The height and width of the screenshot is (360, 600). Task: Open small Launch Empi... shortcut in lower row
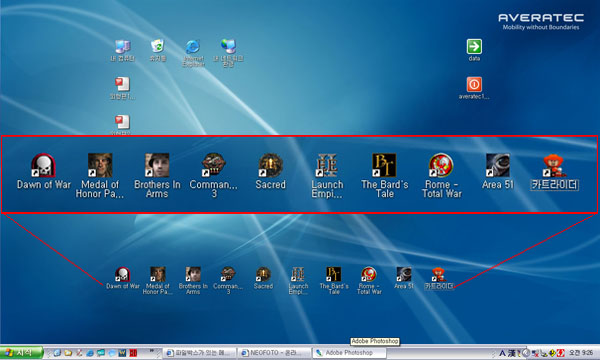coord(298,280)
